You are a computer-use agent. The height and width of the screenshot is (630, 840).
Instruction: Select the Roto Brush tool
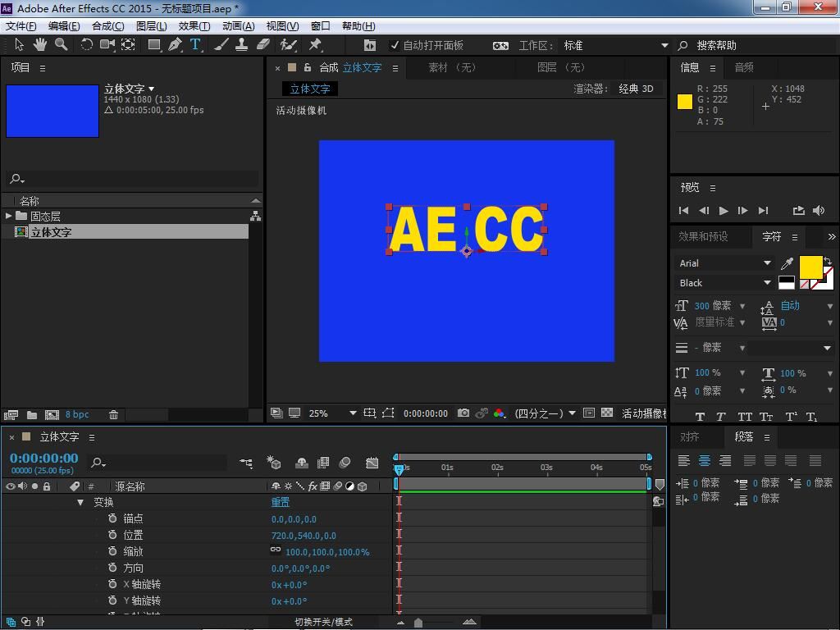[288, 45]
